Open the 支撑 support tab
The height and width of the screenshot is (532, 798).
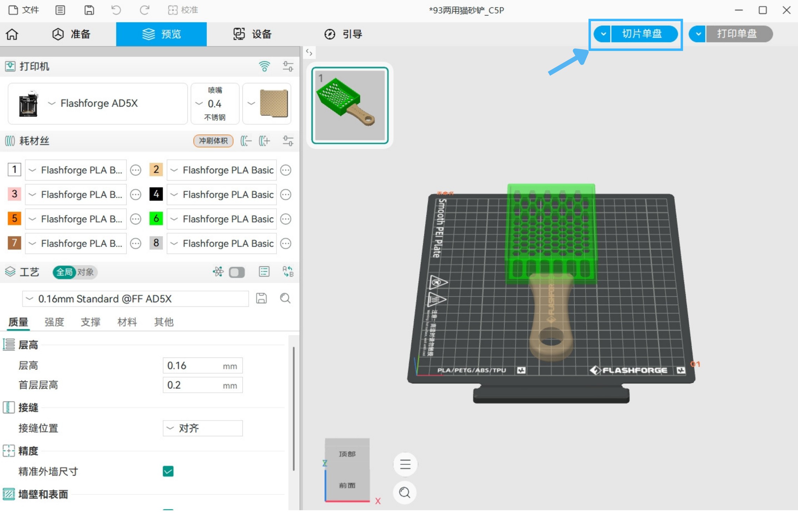(90, 322)
